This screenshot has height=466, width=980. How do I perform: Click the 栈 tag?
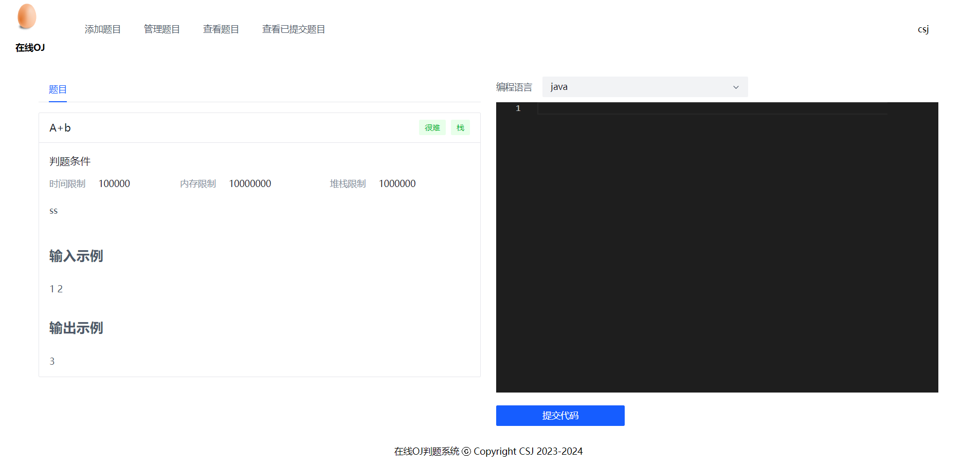tap(460, 127)
